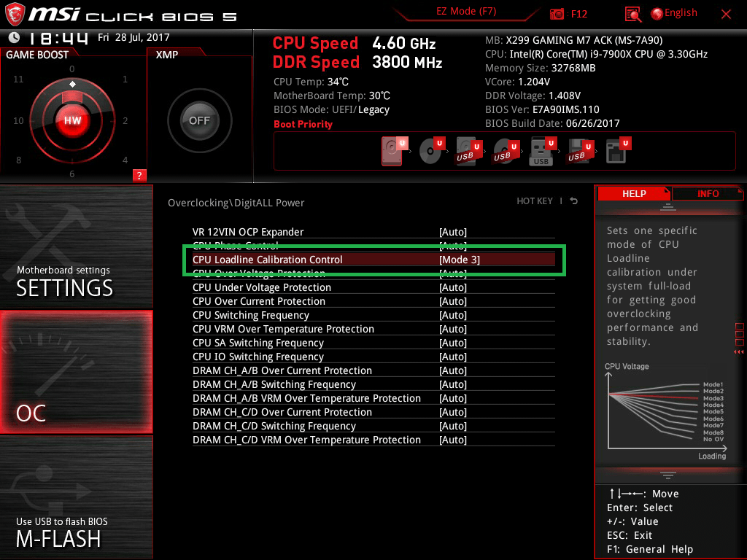Select CPU VRM Over Temperature Protection label
Screen dimensions: 747x560
tap(283, 329)
